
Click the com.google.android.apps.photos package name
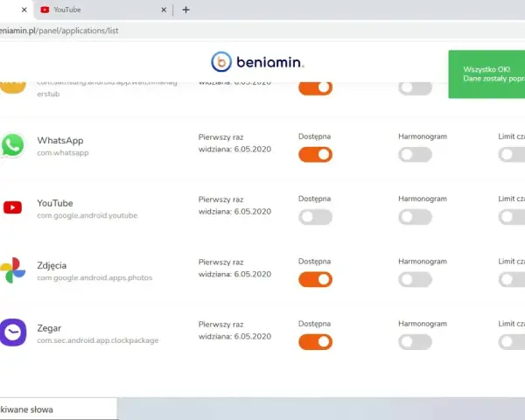pos(94,277)
